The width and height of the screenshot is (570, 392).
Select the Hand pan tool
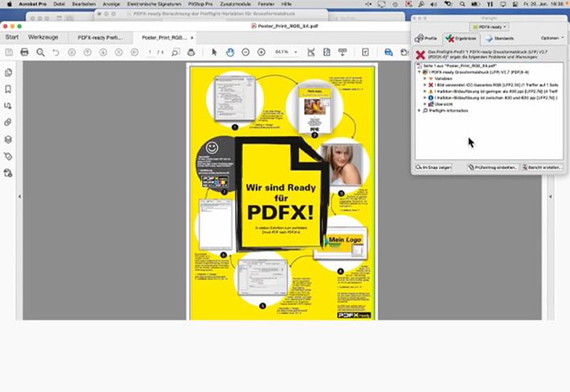(x=230, y=52)
